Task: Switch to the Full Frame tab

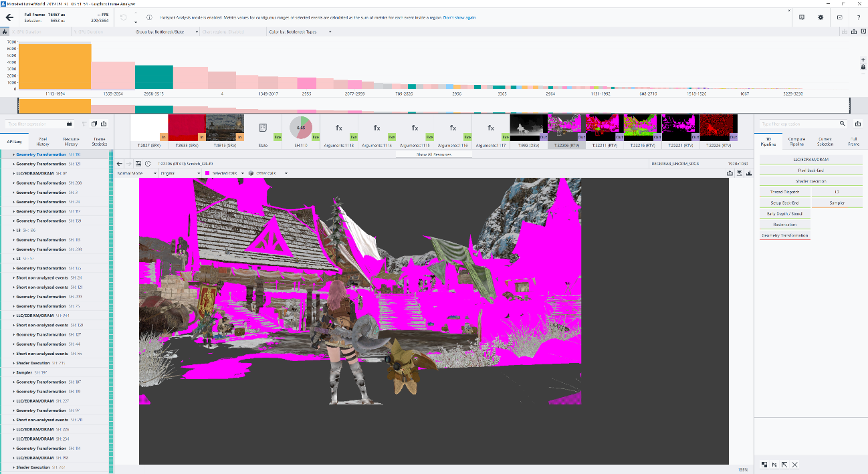Action: (853, 142)
